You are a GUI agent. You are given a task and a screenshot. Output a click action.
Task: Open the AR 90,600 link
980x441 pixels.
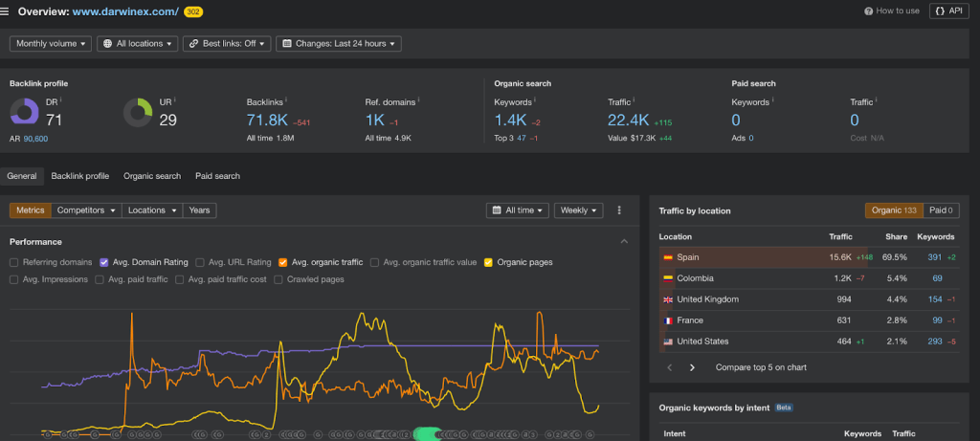35,139
